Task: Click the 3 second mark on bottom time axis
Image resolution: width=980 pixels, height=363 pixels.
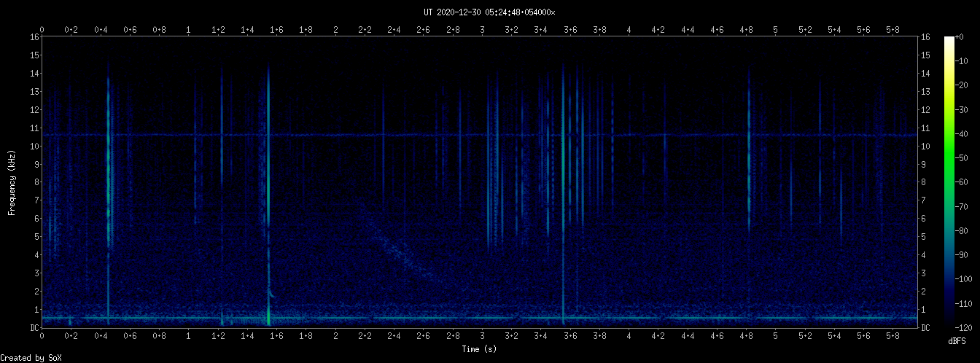Action: [x=482, y=336]
